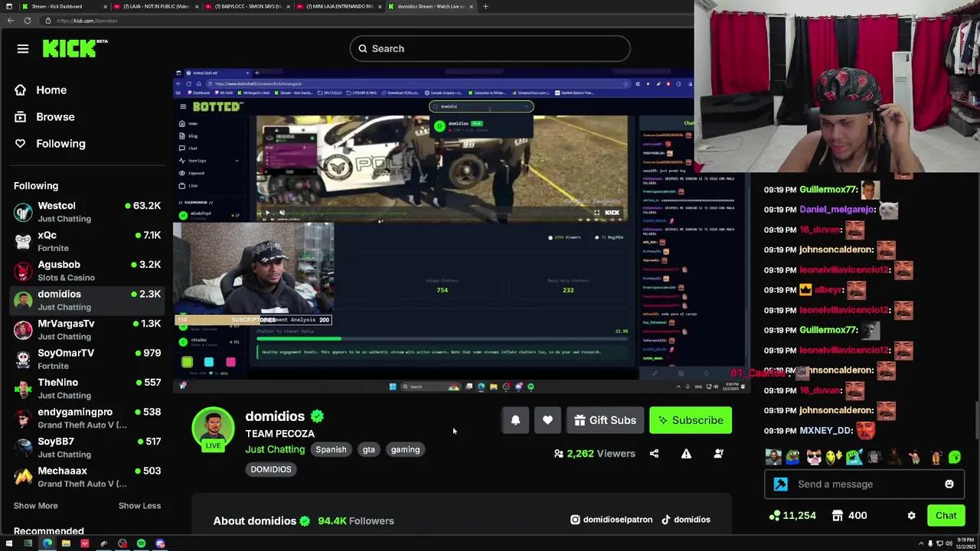Open MrVargasTv's channel from the Following list
This screenshot has height=551, width=980.
click(87, 330)
